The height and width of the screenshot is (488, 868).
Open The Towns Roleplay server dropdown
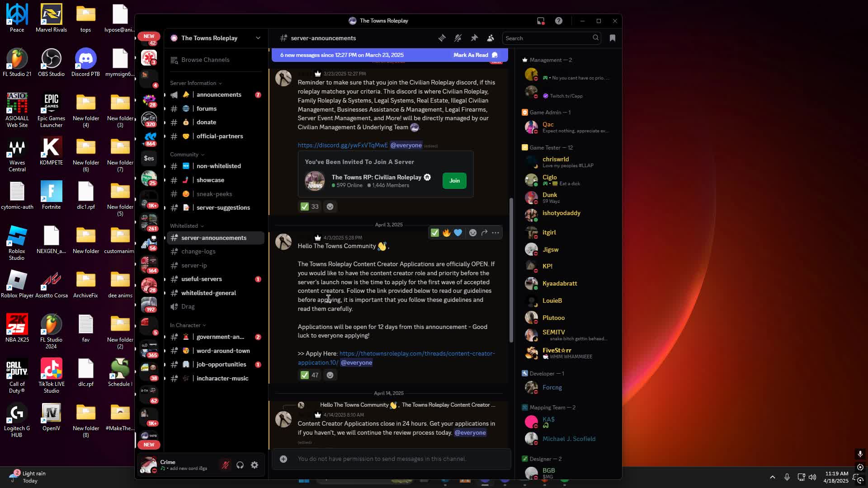point(215,38)
